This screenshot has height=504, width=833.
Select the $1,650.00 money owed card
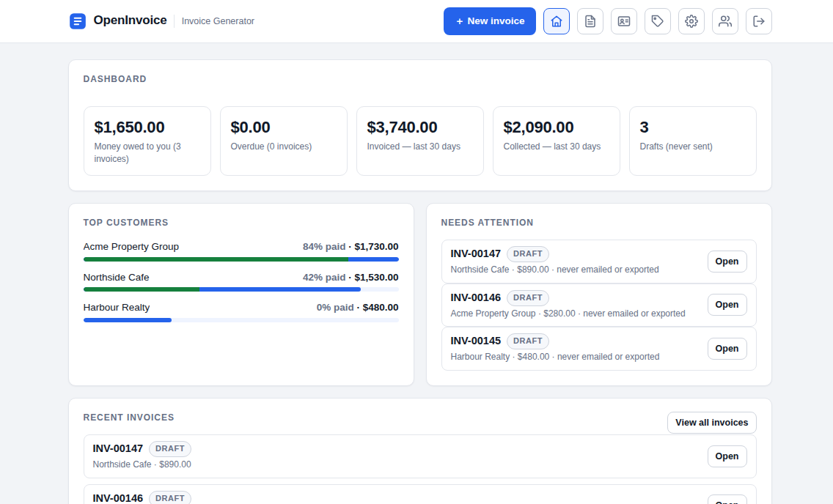(x=147, y=141)
